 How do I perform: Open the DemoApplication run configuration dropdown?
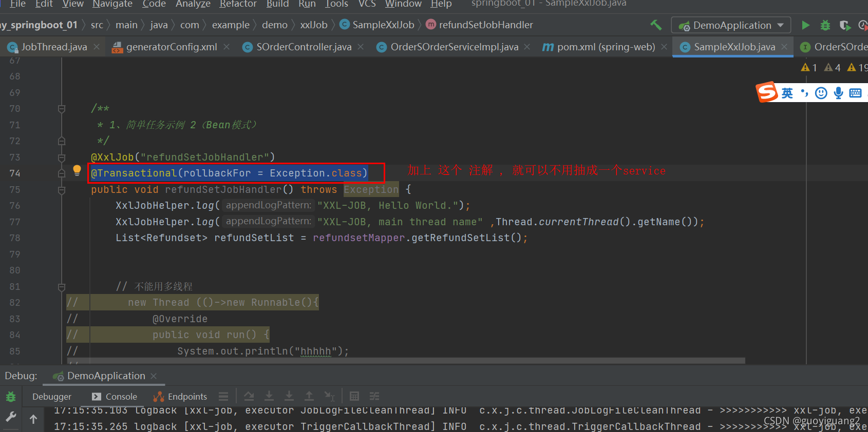tap(731, 25)
